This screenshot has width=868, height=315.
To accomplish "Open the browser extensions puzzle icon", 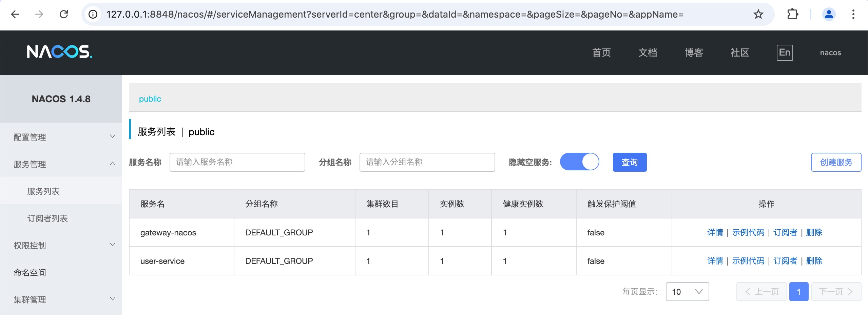I will [792, 14].
